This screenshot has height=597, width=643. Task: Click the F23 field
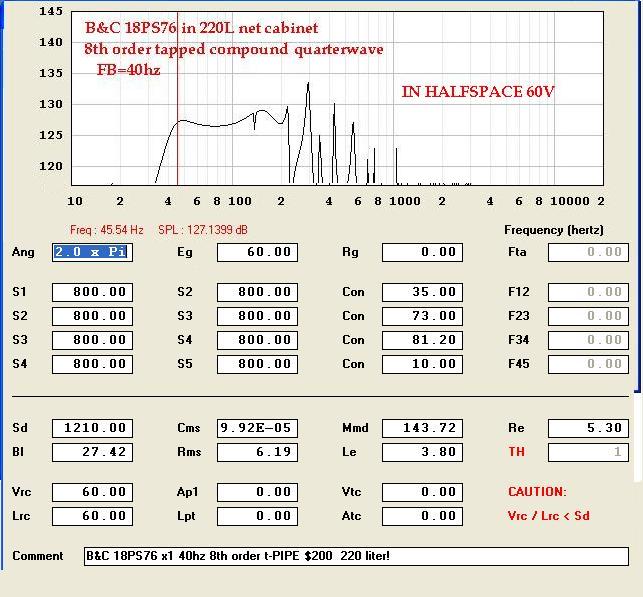pyautogui.click(x=588, y=316)
